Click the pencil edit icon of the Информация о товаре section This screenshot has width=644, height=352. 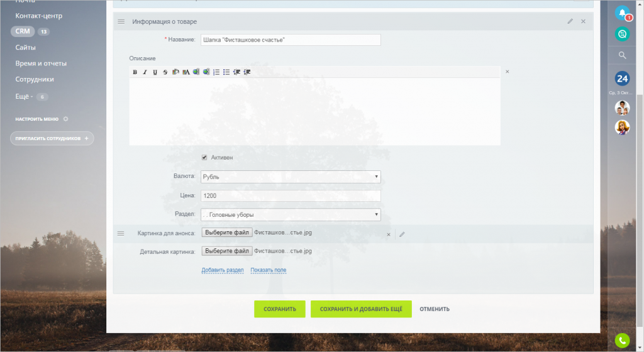pyautogui.click(x=570, y=21)
